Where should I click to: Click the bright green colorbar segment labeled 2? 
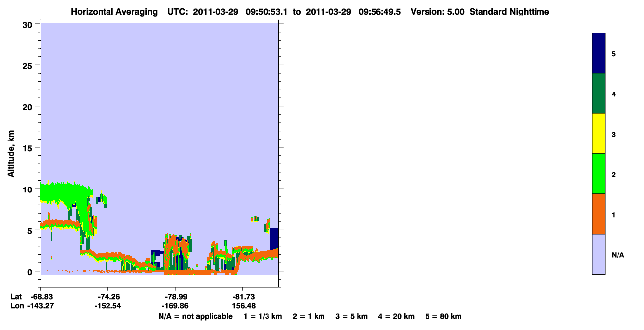[598, 174]
